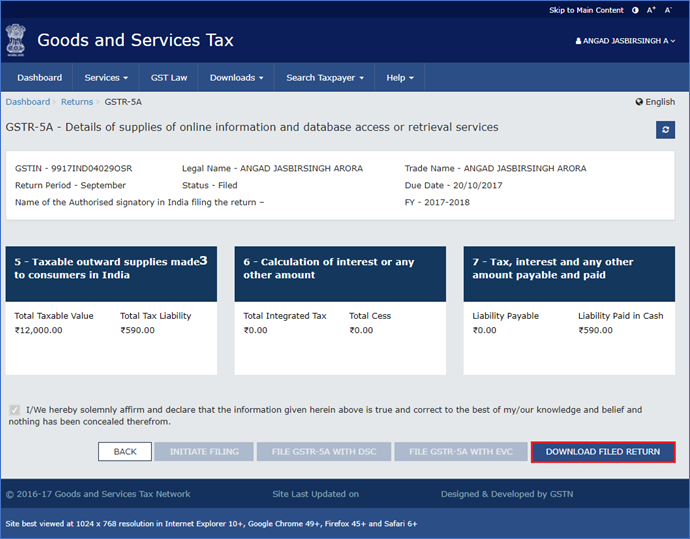Screen dimensions: 690x539
Task: Click Legal Name - ANGAD JASBIRSINGH ARORA text
Action: [272, 169]
